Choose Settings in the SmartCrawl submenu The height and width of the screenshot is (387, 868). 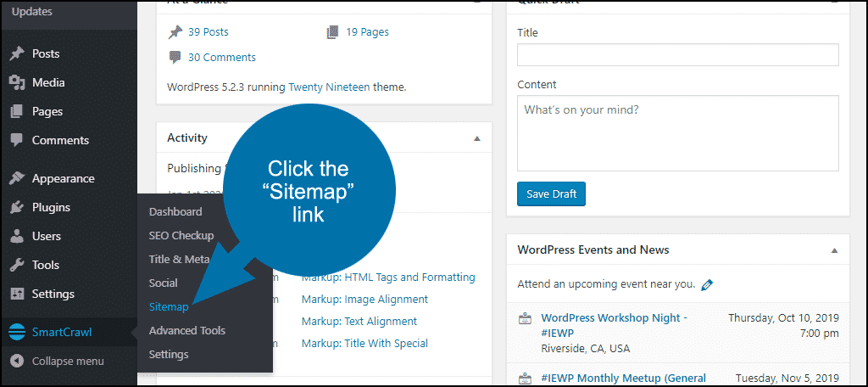tap(169, 354)
